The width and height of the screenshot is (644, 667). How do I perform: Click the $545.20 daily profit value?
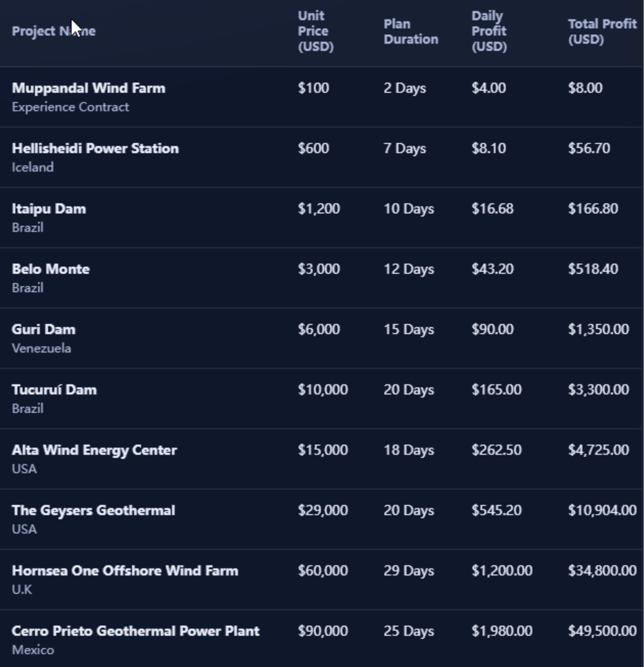496,511
